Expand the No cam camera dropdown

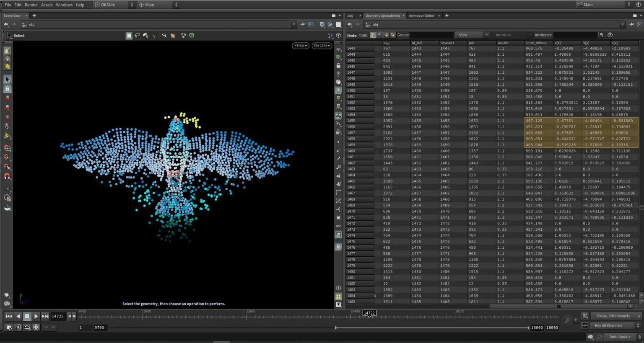[322, 46]
